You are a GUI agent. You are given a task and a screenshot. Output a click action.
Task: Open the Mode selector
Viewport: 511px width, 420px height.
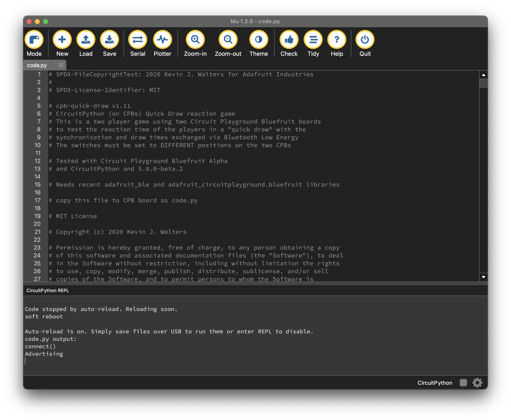34,40
